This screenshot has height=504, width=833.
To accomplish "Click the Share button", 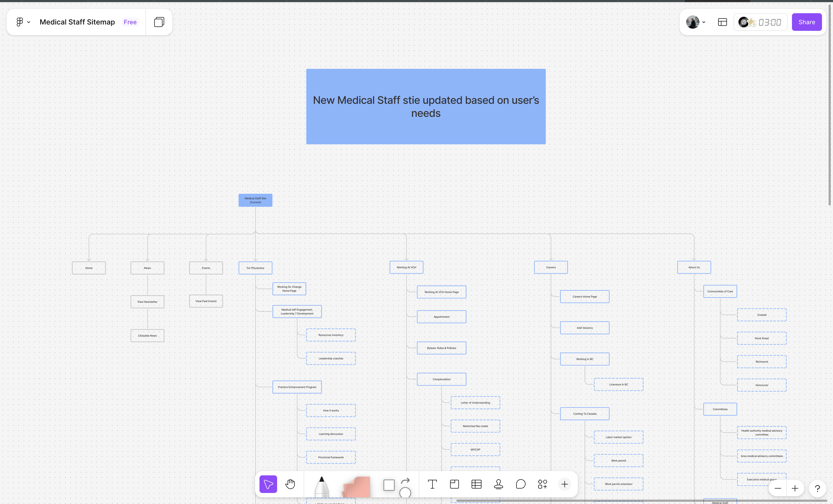I will (807, 22).
